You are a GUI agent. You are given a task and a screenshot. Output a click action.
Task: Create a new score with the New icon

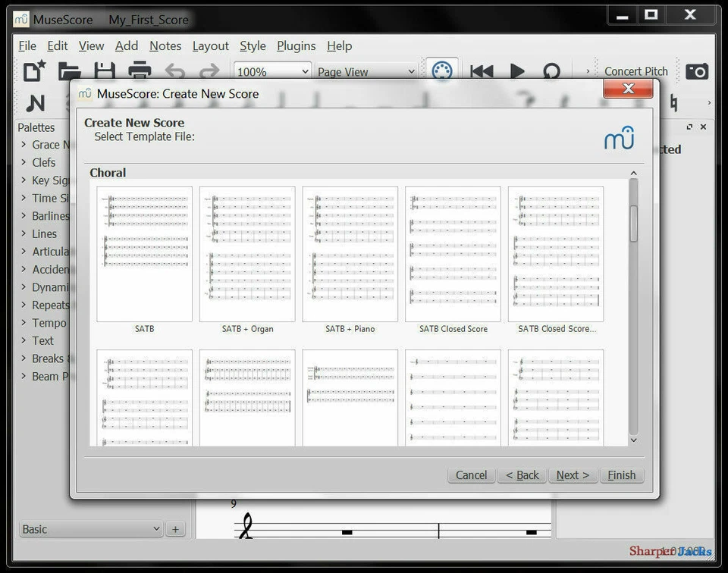pos(33,70)
